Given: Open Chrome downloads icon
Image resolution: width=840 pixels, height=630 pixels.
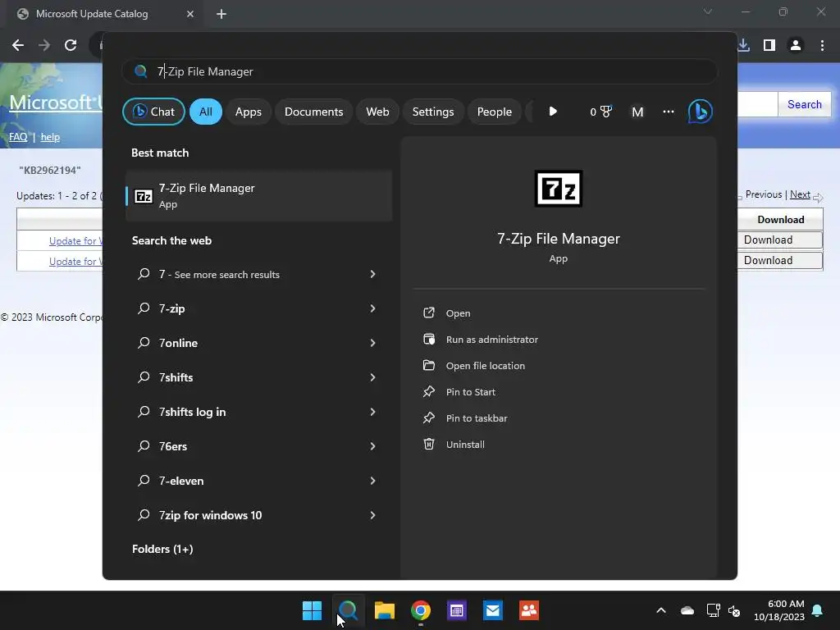Looking at the screenshot, I should point(743,45).
